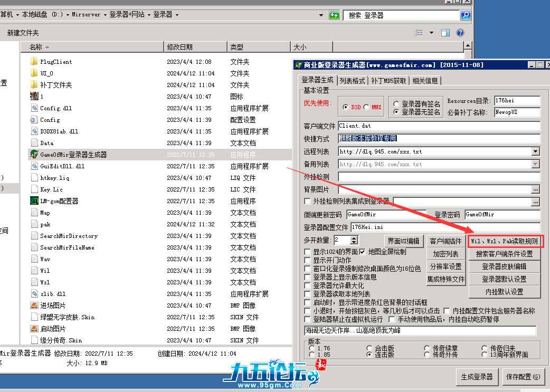Open Wil、Wzl、Pak读取规则 button
550x392 pixels.
click(x=505, y=241)
